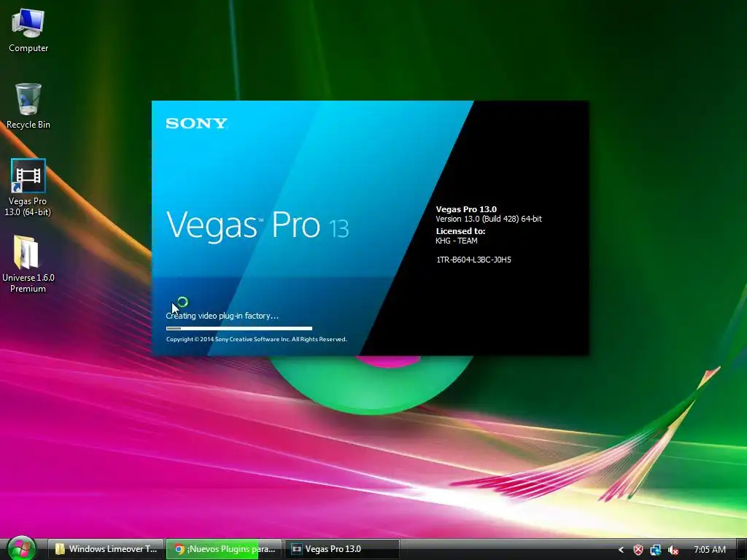Viewport: 747px width, 560px height.
Task: Select Vegas Pro 13.0 (64-bit) shortcut
Action: tap(28, 187)
